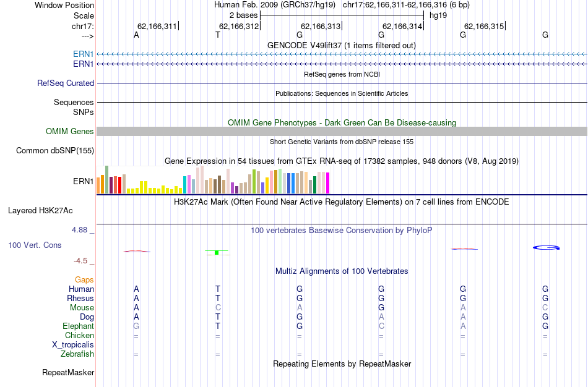This screenshot has width=588, height=387.
Task: Click 'Multiz Alignments of 100 Vertebrates' title
Action: point(342,271)
